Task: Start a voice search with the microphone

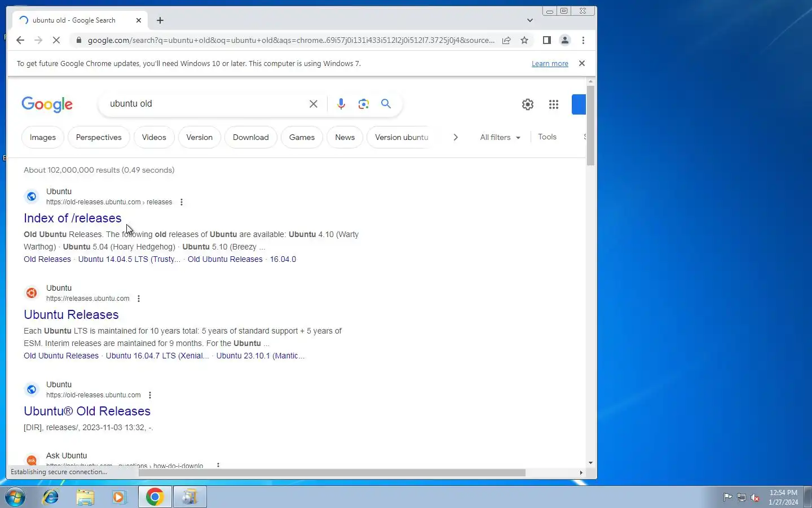Action: click(341, 104)
